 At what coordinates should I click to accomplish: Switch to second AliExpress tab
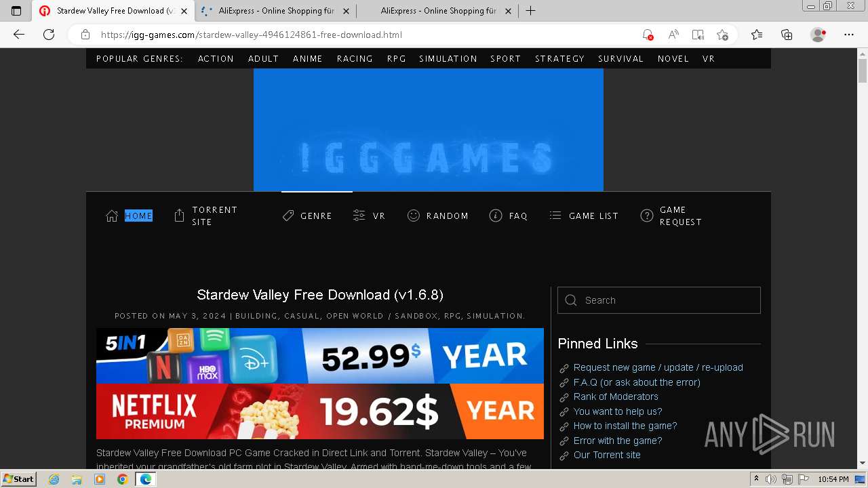tap(438, 11)
